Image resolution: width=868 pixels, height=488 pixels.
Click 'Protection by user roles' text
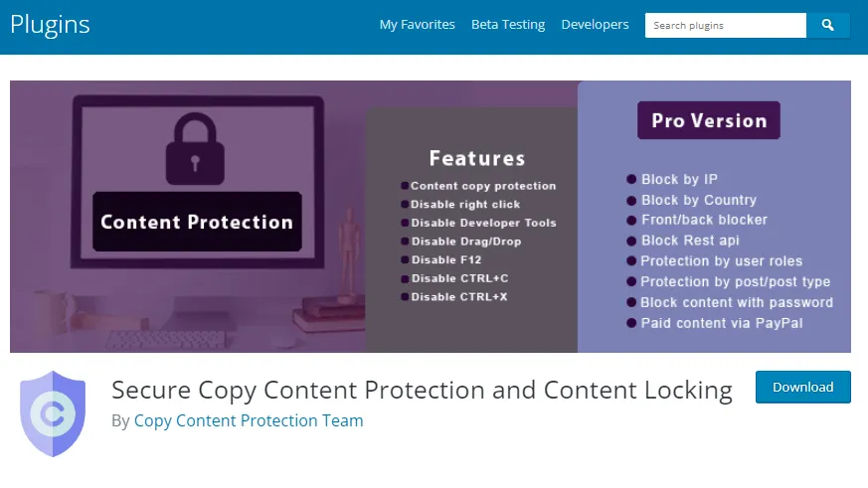pos(721,260)
